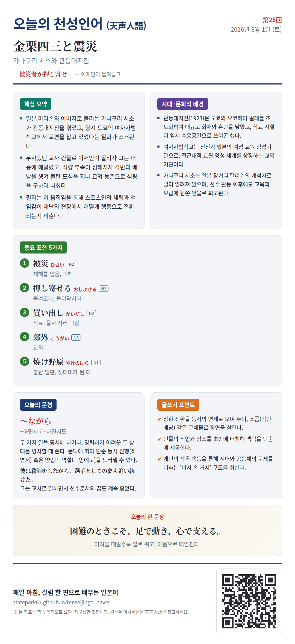
Task: Click the 押し寄せる vocabulary entry
Action: (52, 288)
